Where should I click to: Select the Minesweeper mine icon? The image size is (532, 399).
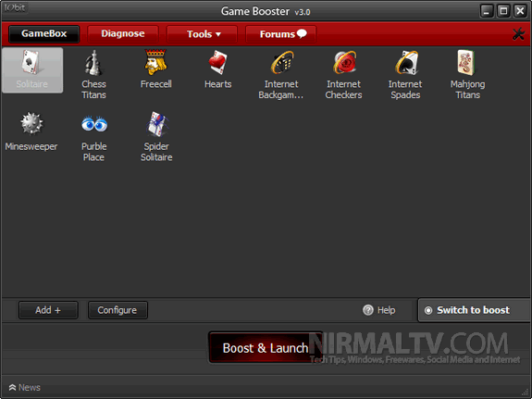(x=31, y=124)
